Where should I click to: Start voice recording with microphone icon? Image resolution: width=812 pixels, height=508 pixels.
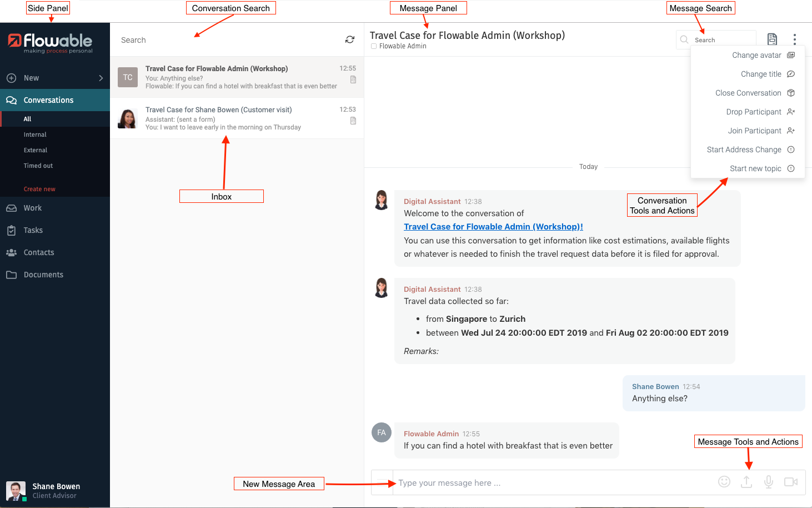[x=769, y=482]
